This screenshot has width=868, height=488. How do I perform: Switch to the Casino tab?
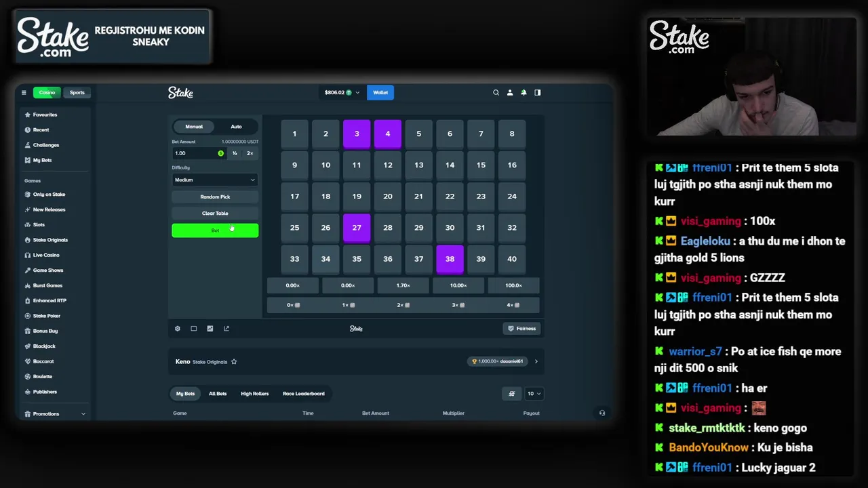pyautogui.click(x=47, y=93)
